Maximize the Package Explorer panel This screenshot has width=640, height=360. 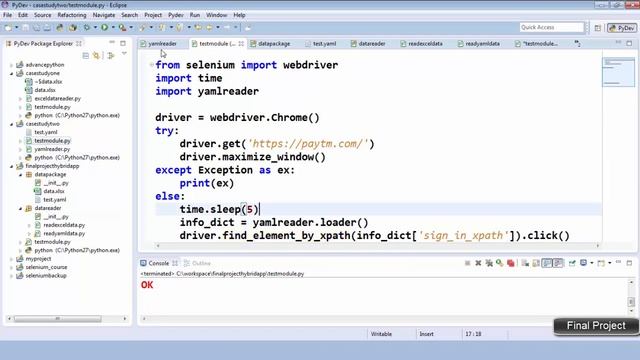pos(123,43)
